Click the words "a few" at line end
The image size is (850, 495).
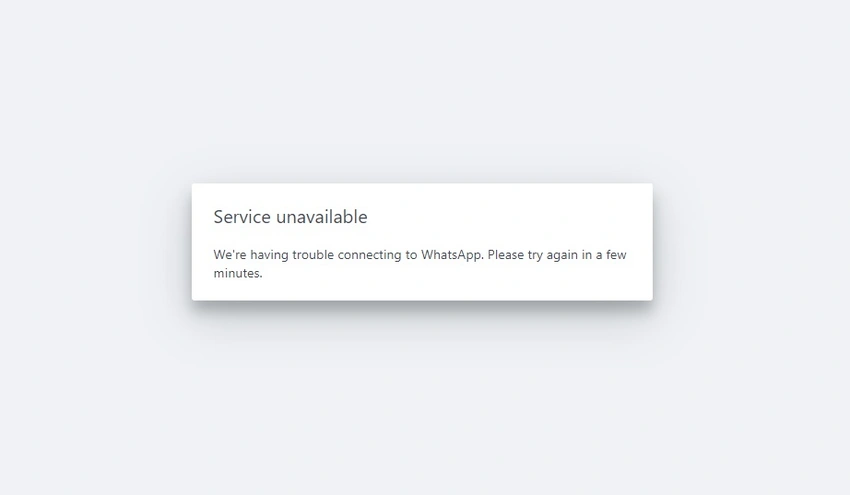coord(611,255)
